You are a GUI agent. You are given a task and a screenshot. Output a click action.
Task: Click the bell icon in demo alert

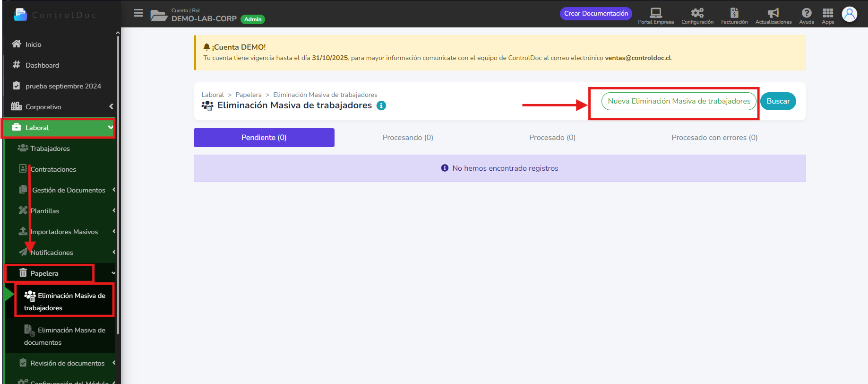pos(206,47)
